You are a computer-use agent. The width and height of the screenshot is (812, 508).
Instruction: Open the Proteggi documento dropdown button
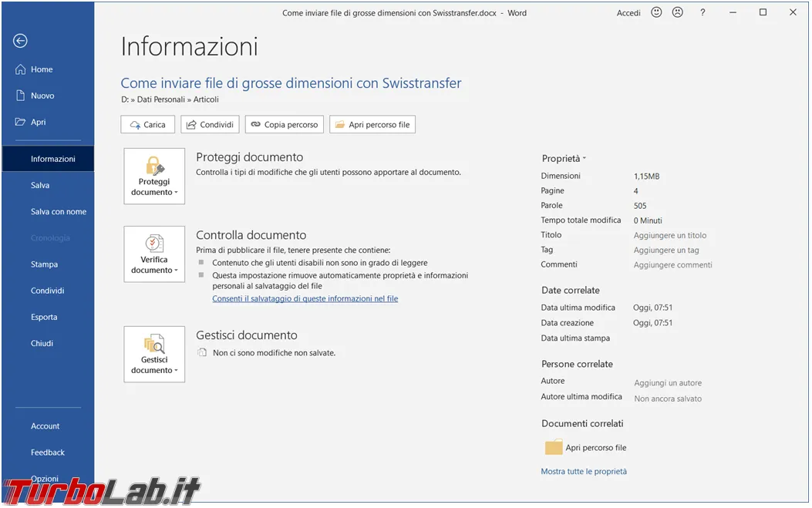154,176
